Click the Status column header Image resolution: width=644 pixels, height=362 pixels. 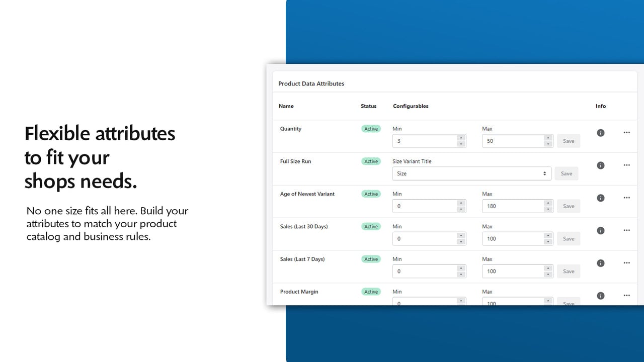tap(369, 106)
